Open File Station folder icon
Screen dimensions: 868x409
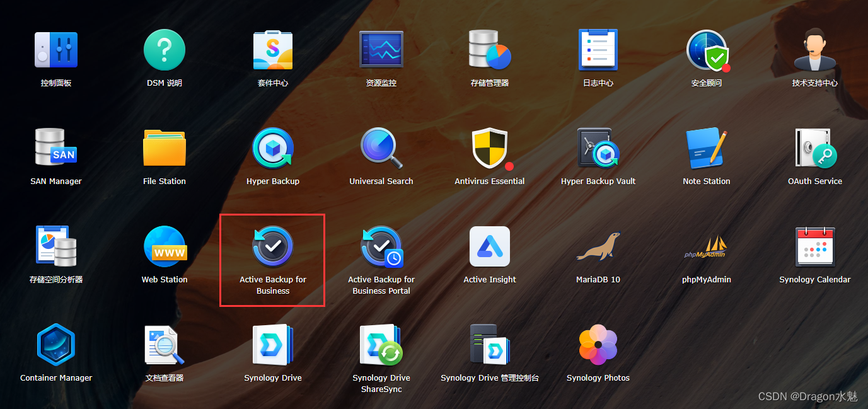[x=165, y=148]
